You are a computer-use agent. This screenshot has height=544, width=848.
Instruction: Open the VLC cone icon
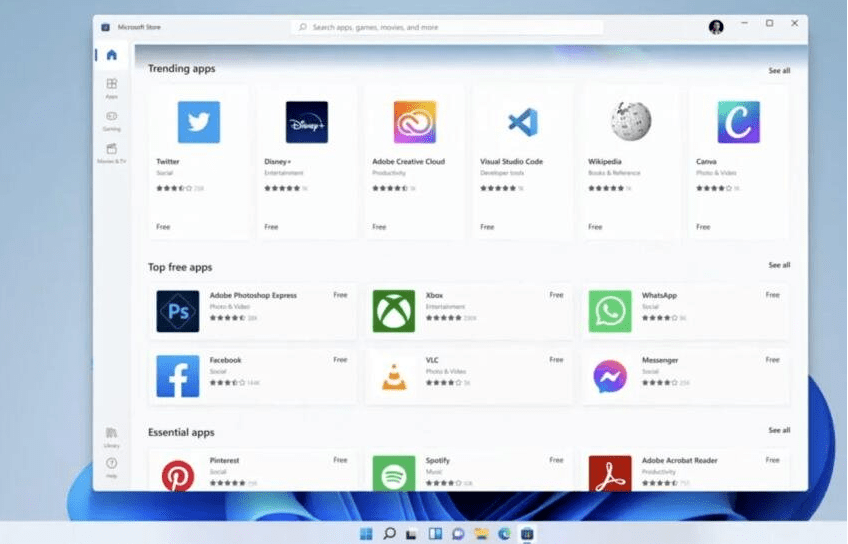click(x=393, y=376)
